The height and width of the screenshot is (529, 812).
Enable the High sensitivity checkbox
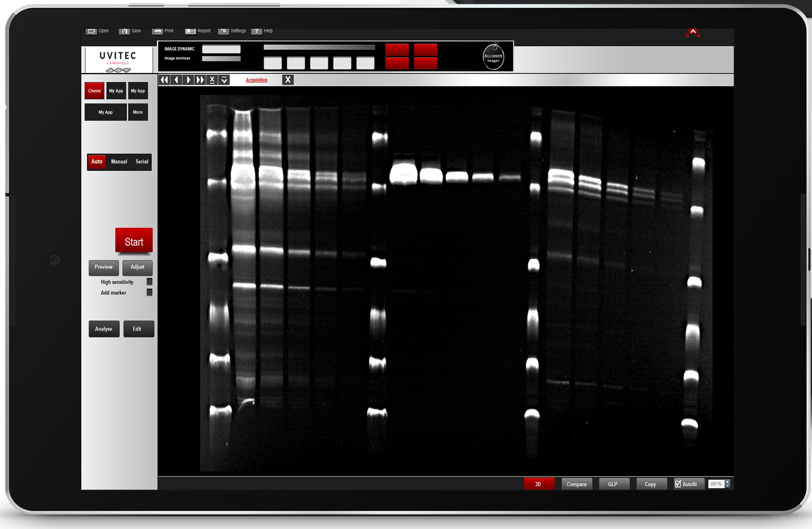point(149,282)
